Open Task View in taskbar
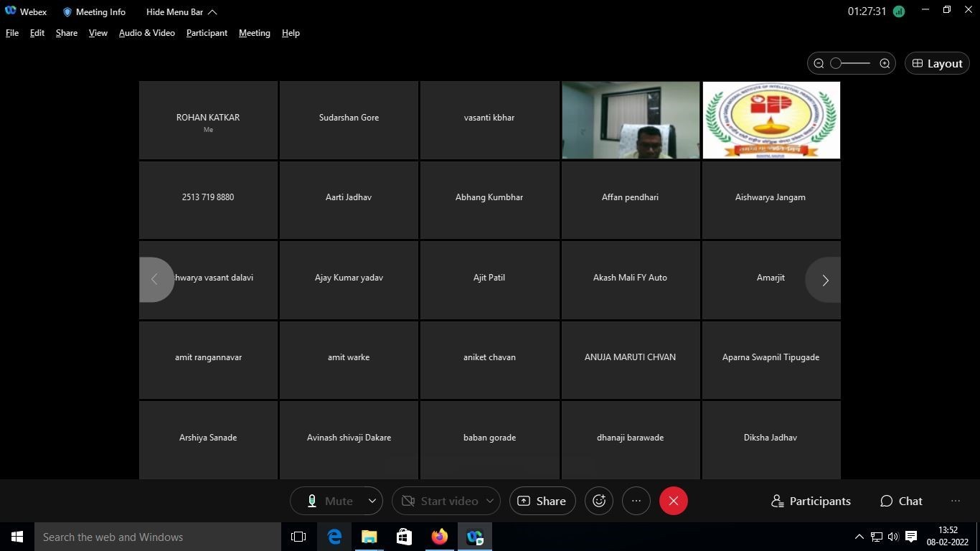This screenshot has height=551, width=980. (x=298, y=537)
